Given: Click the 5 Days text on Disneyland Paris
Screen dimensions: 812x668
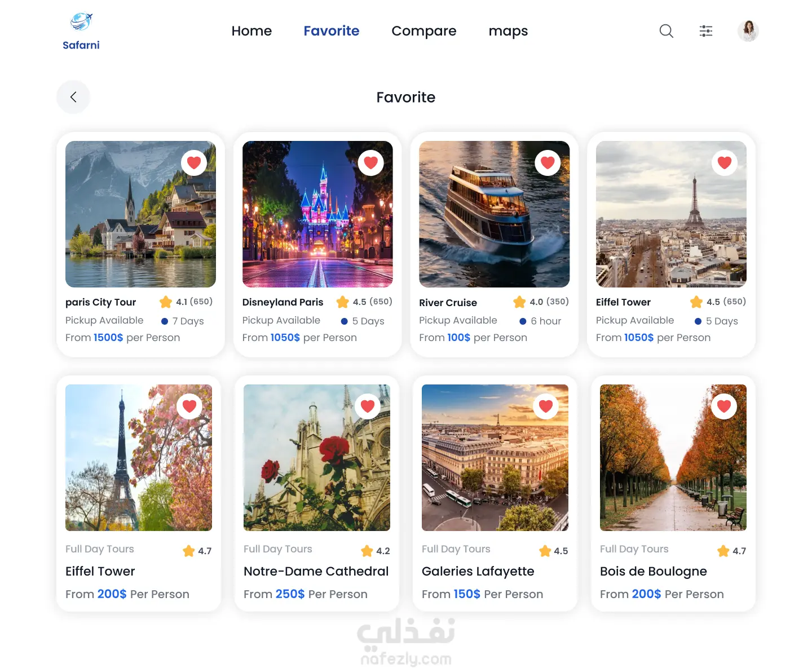Looking at the screenshot, I should pyautogui.click(x=368, y=321).
